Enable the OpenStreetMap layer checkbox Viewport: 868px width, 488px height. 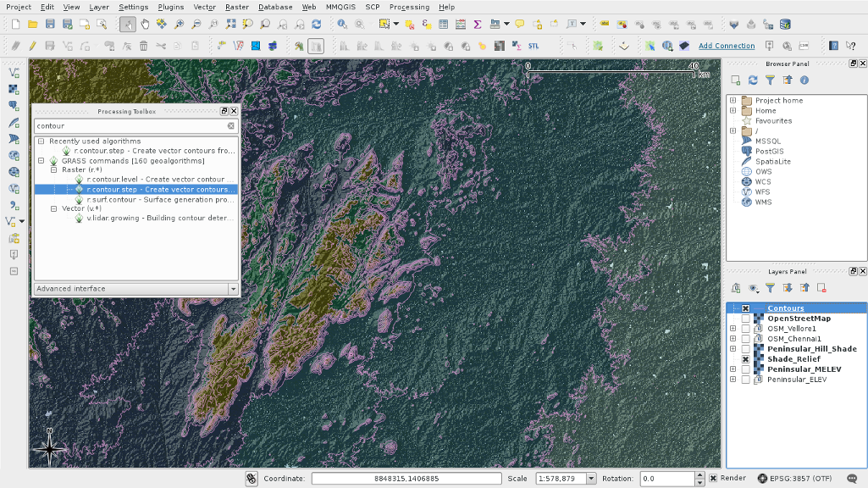coord(745,319)
